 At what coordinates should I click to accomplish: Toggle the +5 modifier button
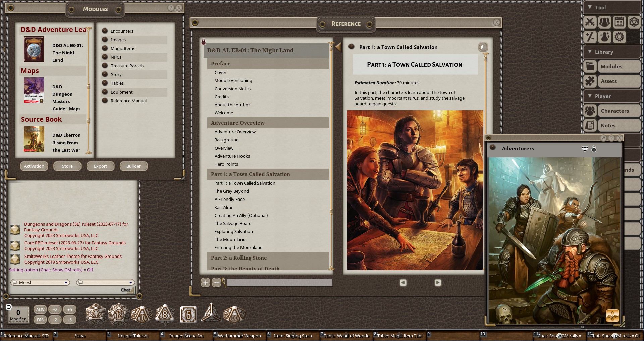pos(70,310)
